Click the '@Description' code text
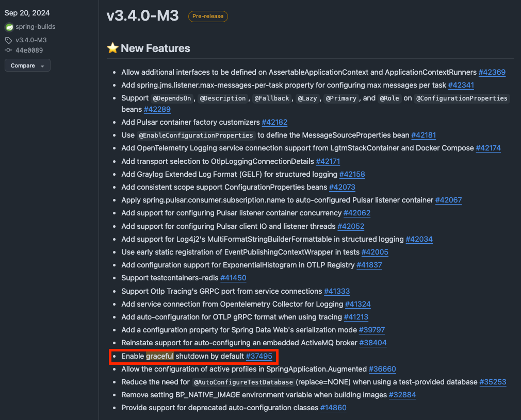The width and height of the screenshot is (521, 420). click(223, 98)
